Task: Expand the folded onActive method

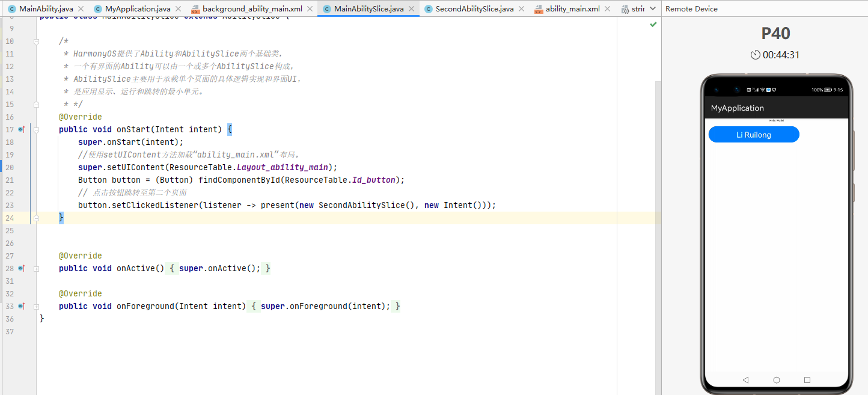Action: 36,268
